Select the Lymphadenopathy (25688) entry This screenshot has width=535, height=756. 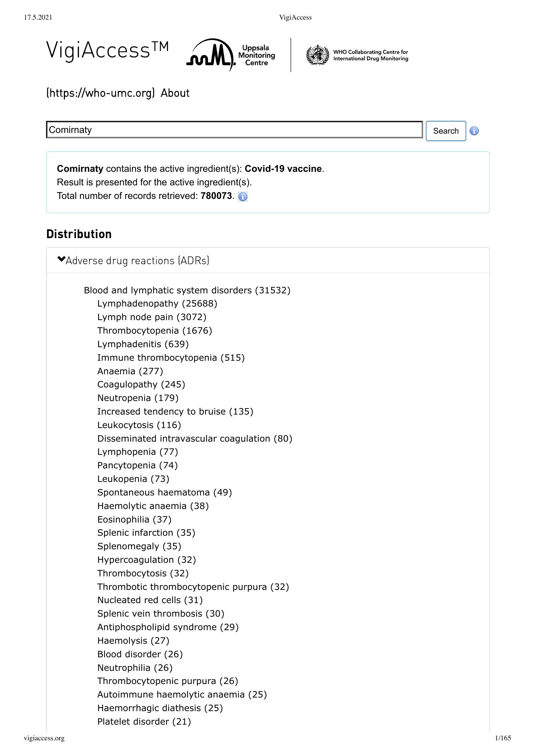point(158,304)
